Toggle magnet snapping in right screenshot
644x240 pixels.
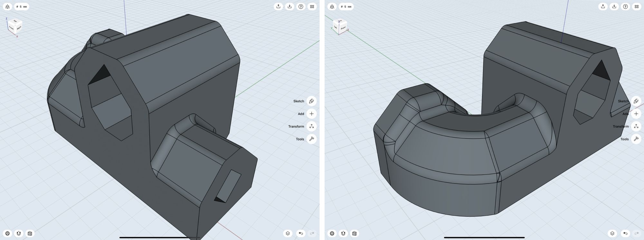pos(343,233)
